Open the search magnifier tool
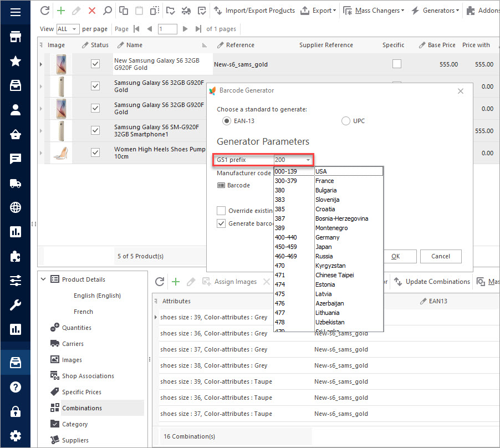 (x=107, y=11)
